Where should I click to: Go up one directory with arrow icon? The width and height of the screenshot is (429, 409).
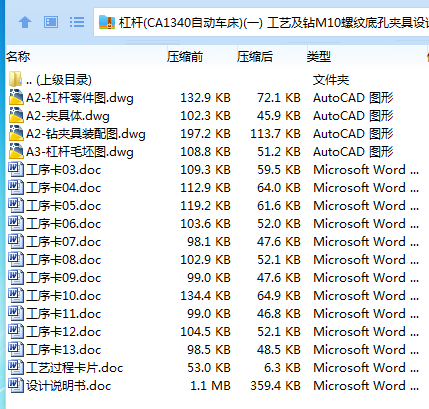(x=25, y=22)
